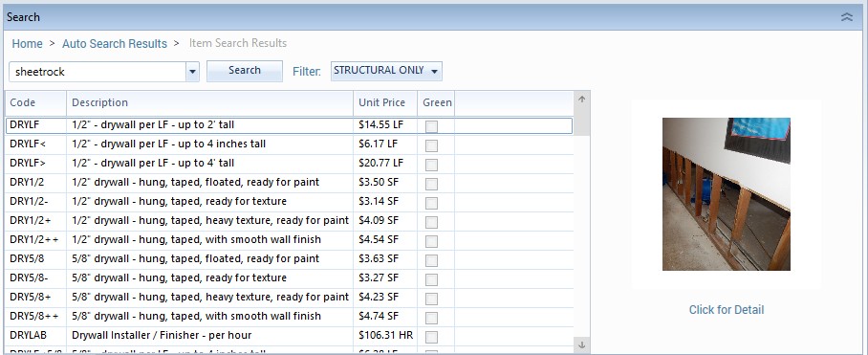Screen dimensions: 868x355
Task: Click the Search button
Action: pos(244,71)
